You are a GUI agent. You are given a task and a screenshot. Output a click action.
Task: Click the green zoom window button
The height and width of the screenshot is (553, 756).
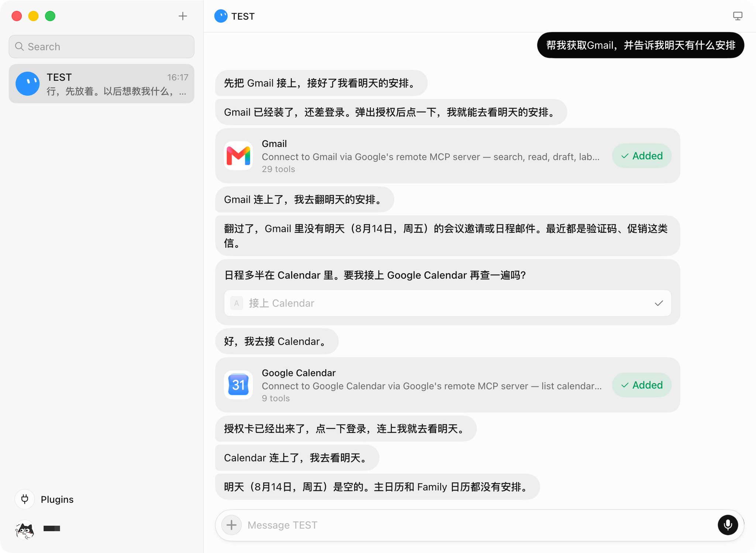coord(50,16)
